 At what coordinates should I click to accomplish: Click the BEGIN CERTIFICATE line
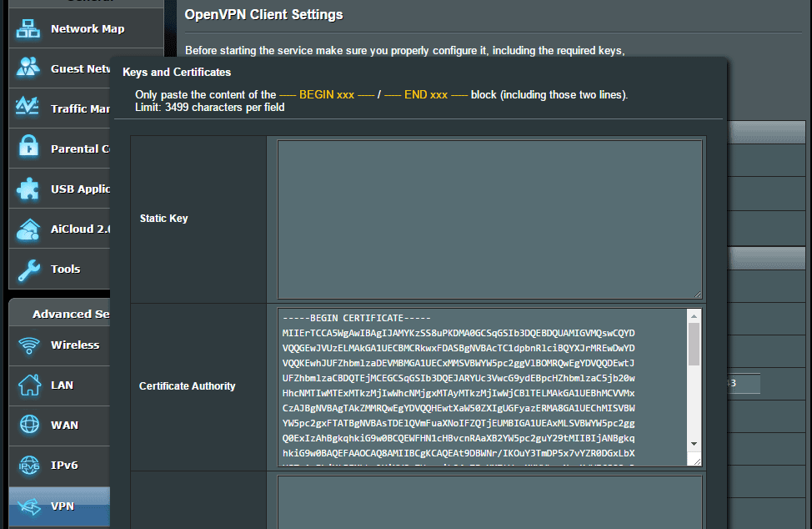356,318
